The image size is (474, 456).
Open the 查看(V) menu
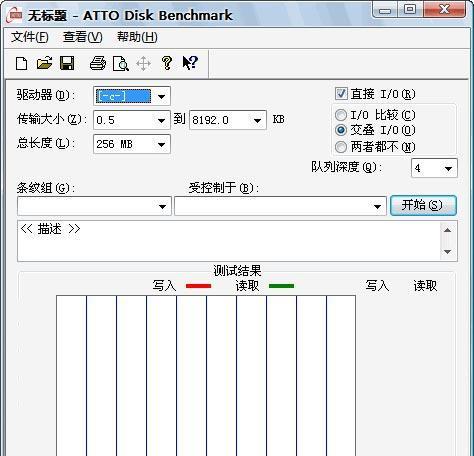(83, 37)
